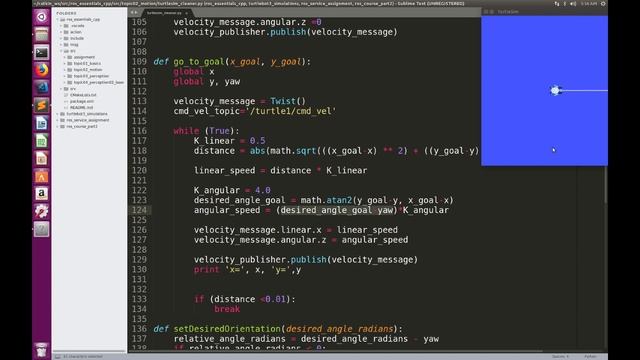Click the '/turtle1/cmd_vel' string

click(291, 111)
